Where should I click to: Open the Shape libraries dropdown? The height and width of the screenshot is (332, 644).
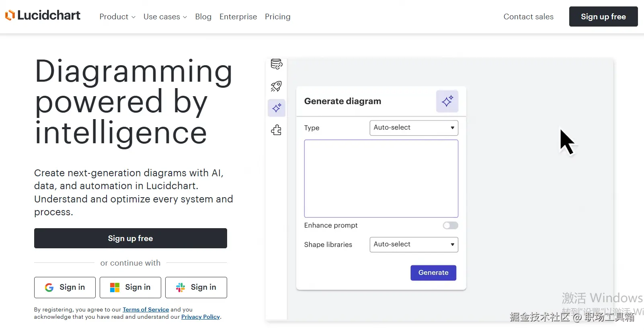click(414, 244)
